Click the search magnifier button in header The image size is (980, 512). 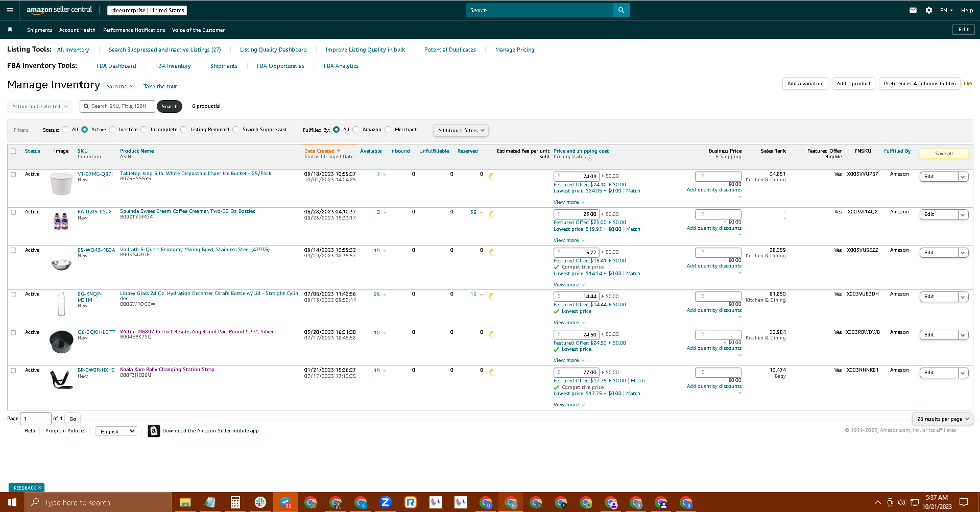coord(621,10)
